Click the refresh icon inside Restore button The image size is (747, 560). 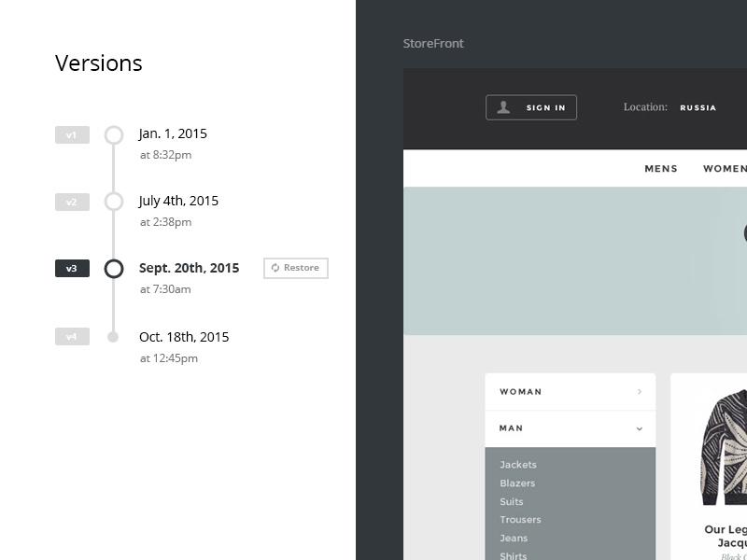pos(275,268)
